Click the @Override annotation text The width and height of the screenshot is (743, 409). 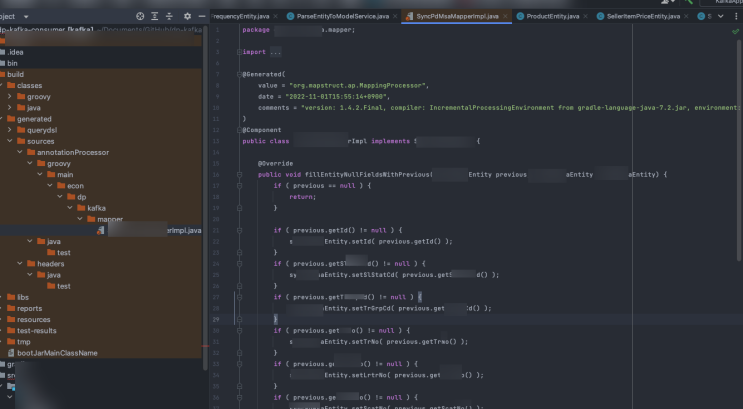275,164
